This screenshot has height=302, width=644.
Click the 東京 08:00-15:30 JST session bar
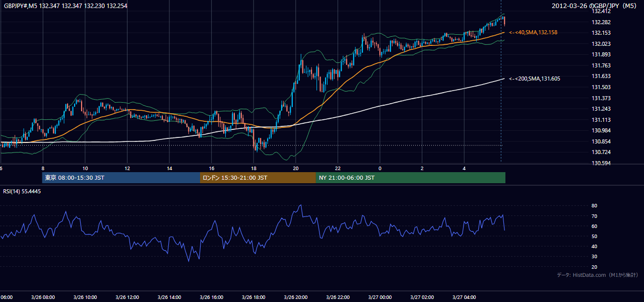[x=121, y=178]
